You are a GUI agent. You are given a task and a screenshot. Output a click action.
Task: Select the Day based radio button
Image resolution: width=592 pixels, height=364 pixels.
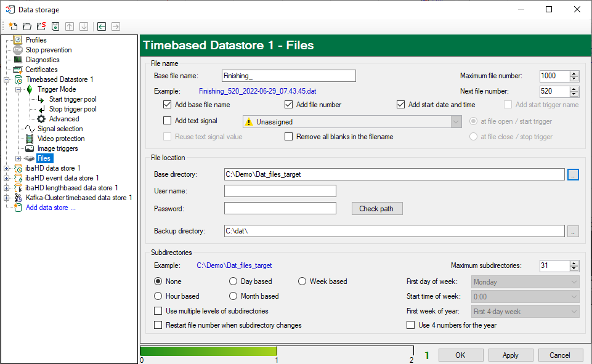coord(233,281)
